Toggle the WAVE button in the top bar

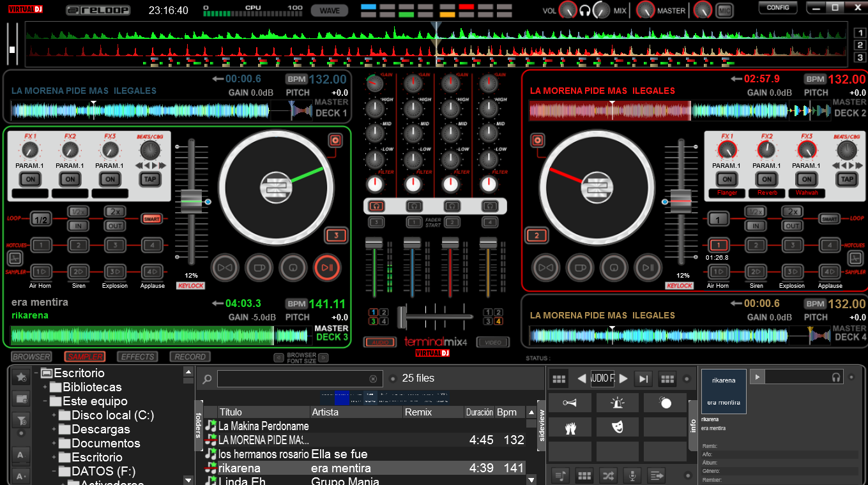click(330, 10)
